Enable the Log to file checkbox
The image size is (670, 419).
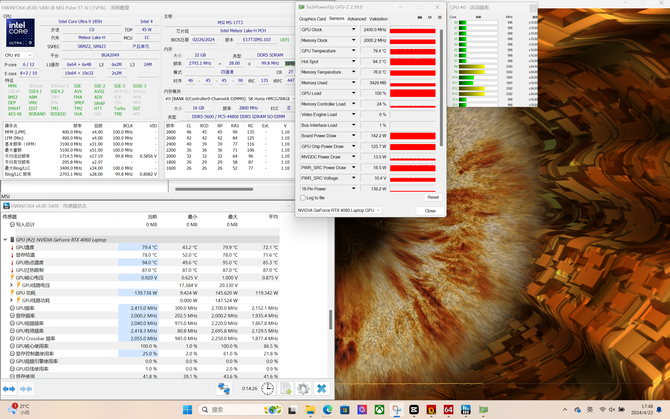tap(303, 198)
